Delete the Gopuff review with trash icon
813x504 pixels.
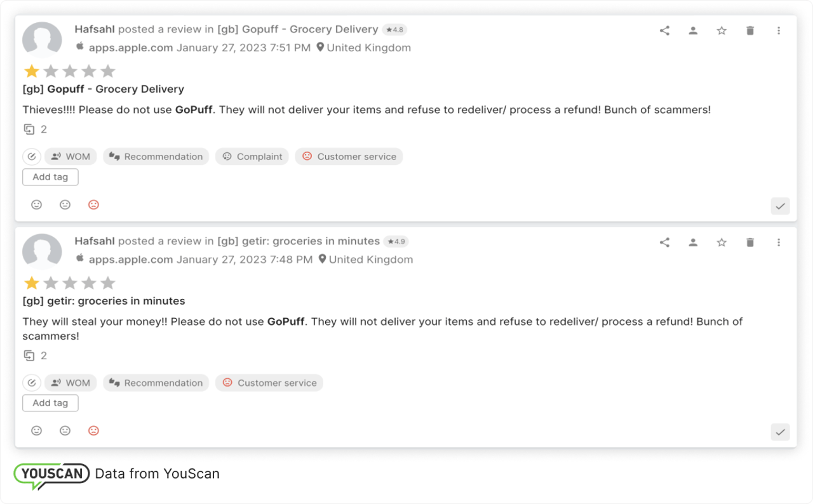(750, 30)
